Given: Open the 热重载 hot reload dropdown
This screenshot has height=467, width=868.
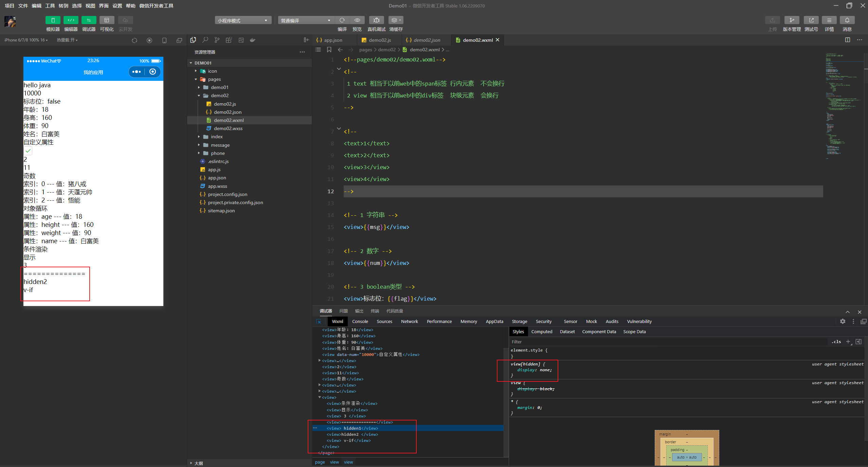Looking at the screenshot, I should point(67,40).
